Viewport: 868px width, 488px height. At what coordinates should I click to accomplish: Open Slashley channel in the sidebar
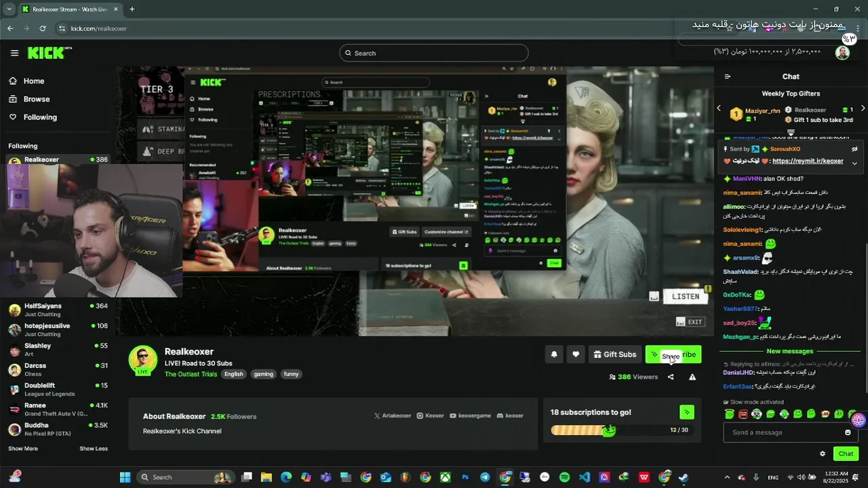coord(58,350)
